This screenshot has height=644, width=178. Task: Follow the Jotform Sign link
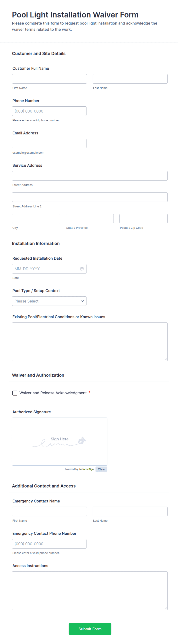(86, 469)
